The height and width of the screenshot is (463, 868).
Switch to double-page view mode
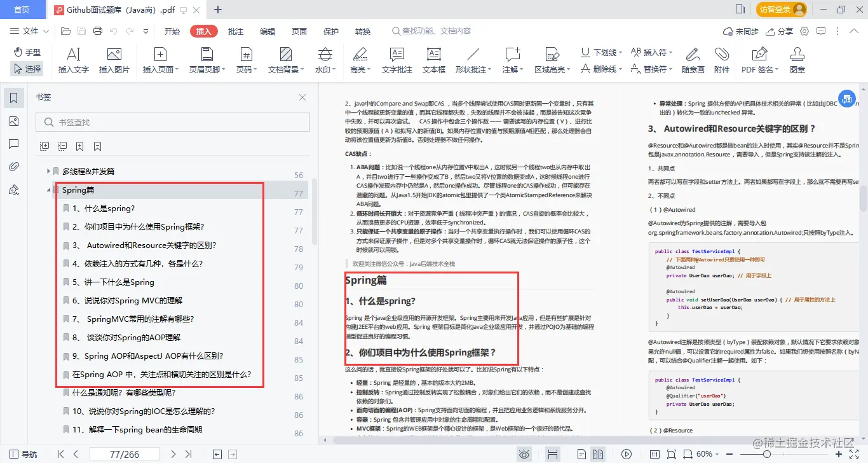point(597,453)
